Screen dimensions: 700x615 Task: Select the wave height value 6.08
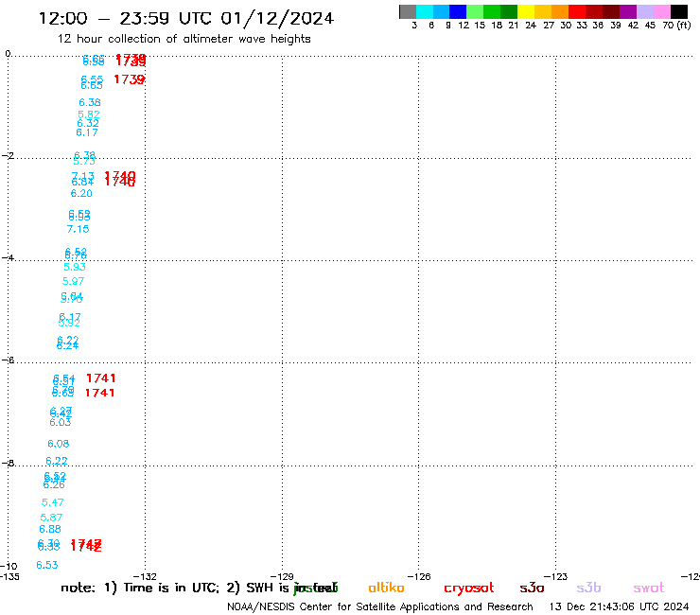point(59,444)
